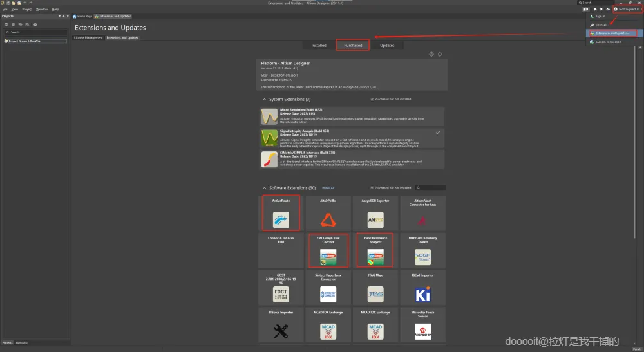Open the JTAG Maps extension
Viewport: 644px width, 352px height.
(x=375, y=288)
